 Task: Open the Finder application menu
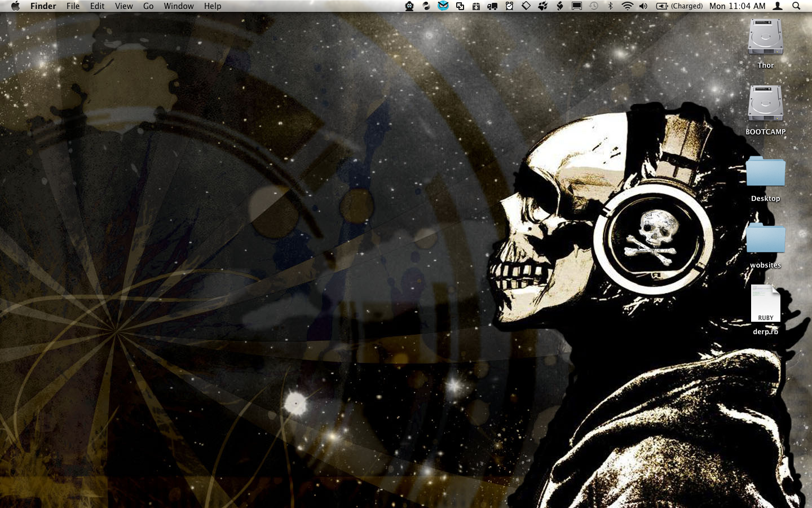(43, 6)
